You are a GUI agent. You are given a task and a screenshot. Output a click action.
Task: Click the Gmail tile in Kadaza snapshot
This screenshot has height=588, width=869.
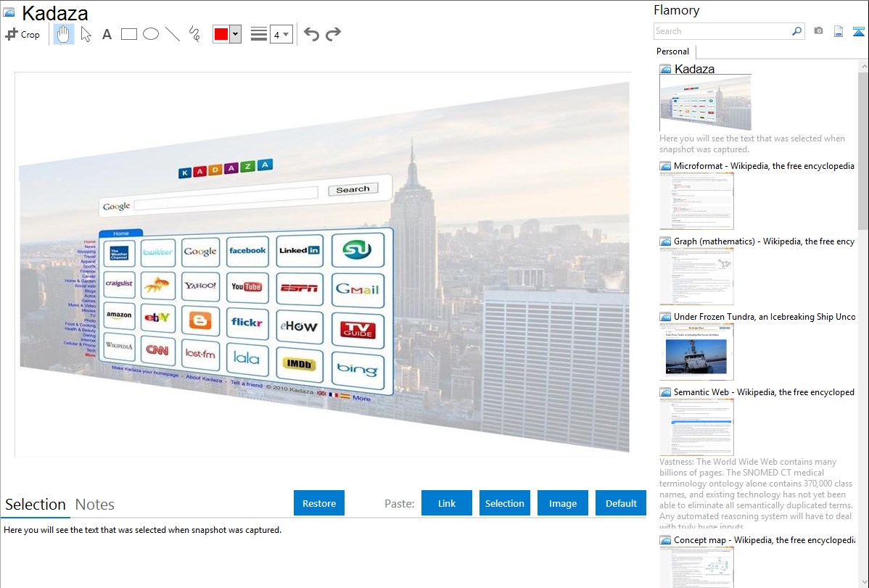[x=358, y=289]
